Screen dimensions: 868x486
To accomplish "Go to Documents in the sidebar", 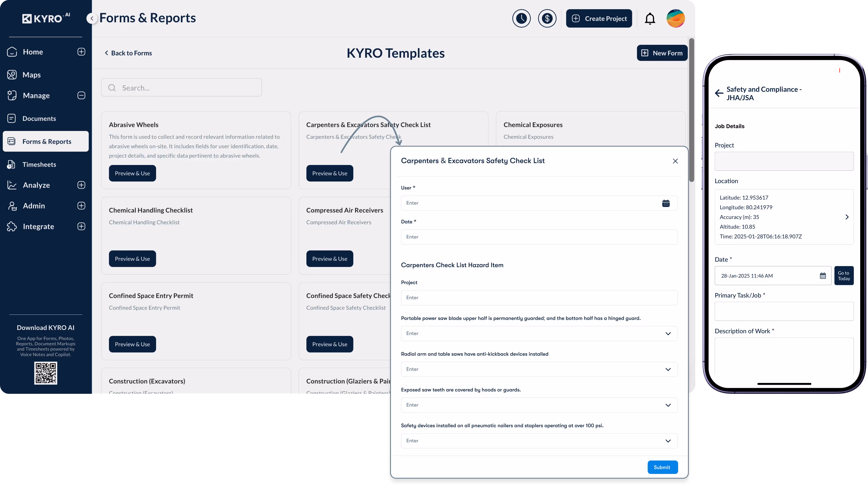I will pos(39,118).
